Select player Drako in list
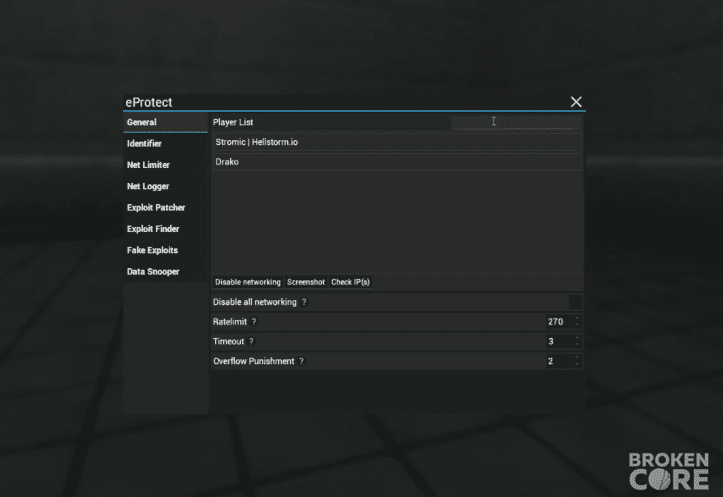The image size is (723, 497). (x=397, y=162)
